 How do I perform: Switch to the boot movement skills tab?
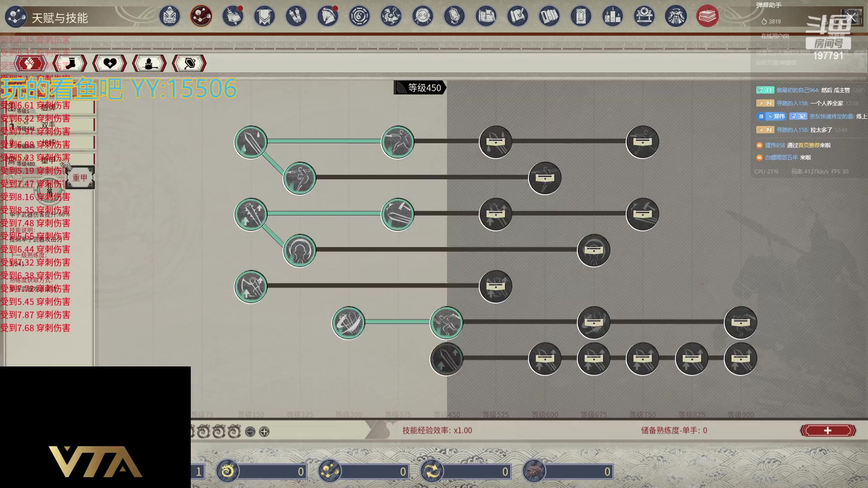coord(70,63)
